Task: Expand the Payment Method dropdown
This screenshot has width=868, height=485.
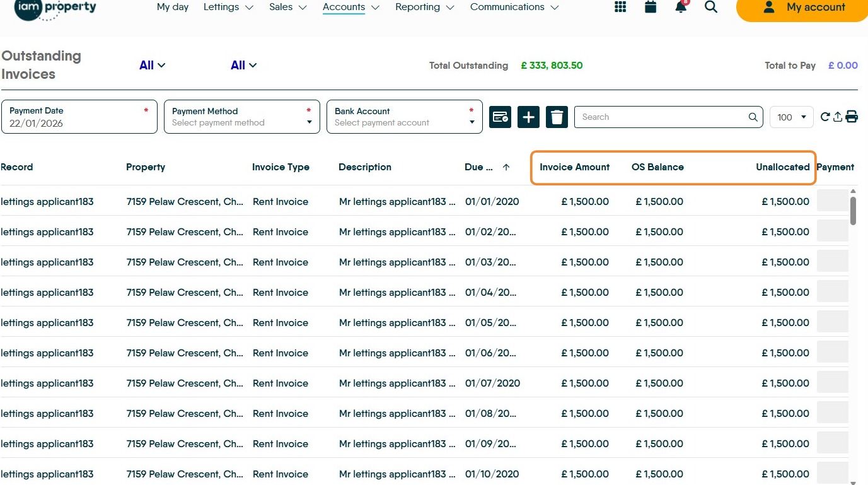Action: click(x=242, y=117)
